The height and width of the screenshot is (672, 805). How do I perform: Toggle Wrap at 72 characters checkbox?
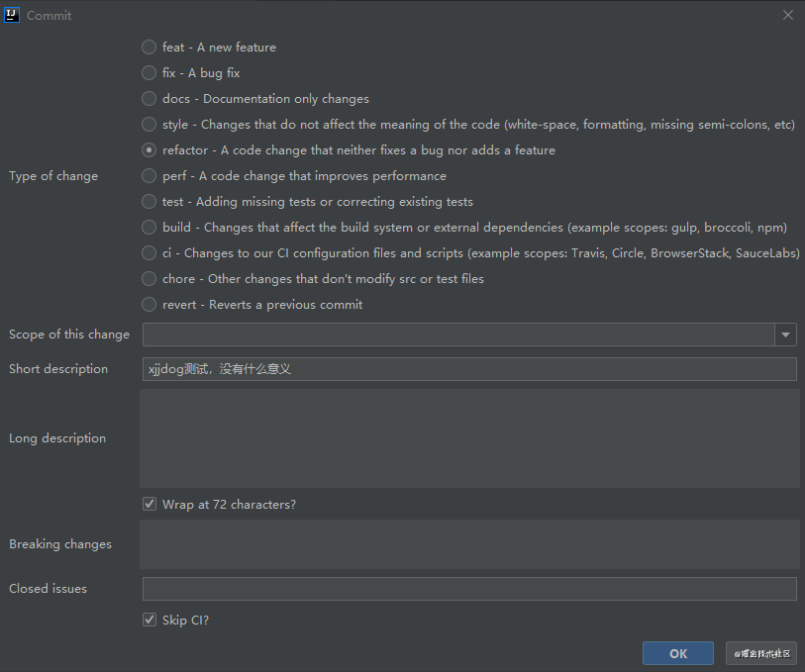tap(150, 505)
